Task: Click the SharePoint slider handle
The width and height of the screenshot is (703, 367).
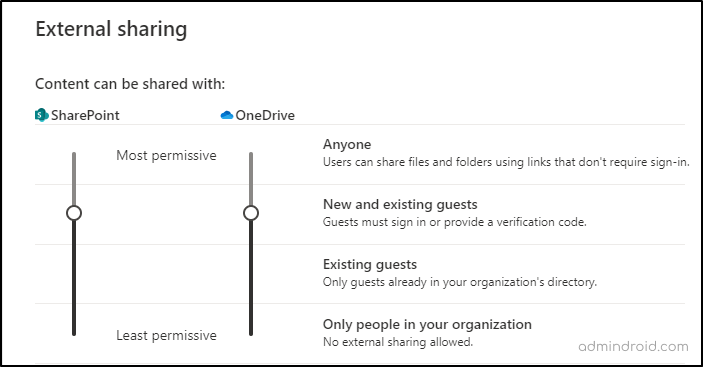Action: [x=74, y=213]
